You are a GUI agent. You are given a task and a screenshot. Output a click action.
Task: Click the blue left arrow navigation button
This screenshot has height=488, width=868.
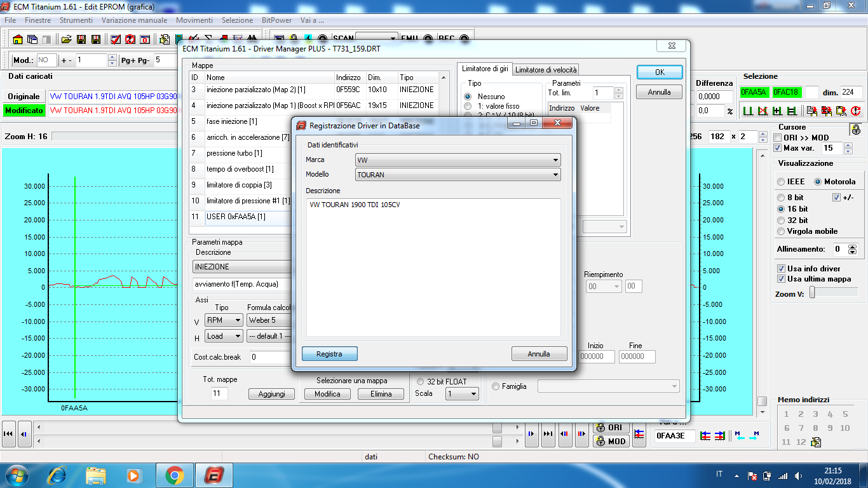[24, 433]
